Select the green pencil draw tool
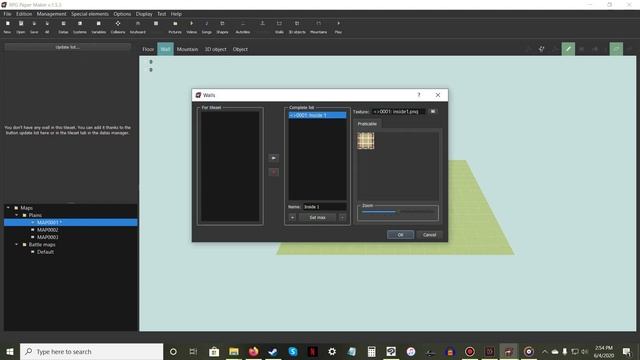The image size is (640, 360). (568, 49)
